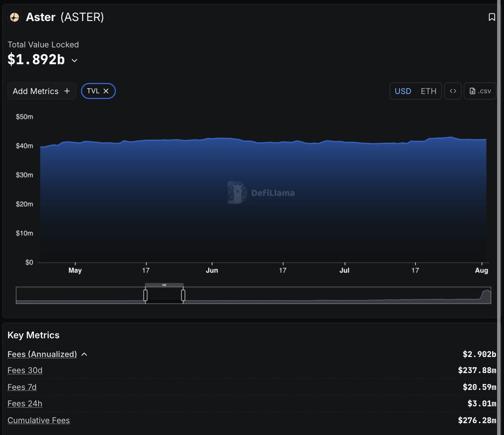
Task: Click the $10m y-axis label
Action: click(24, 233)
